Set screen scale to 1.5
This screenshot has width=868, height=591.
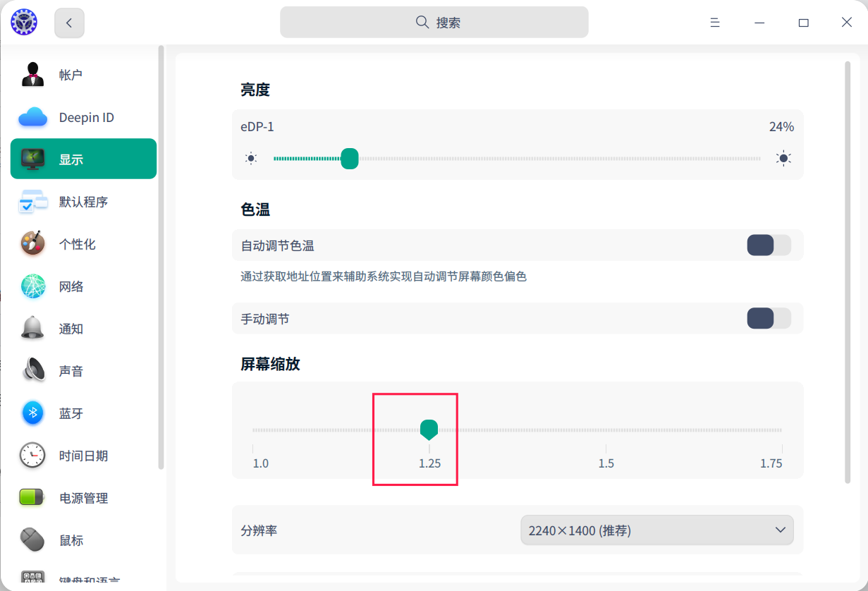coord(606,463)
